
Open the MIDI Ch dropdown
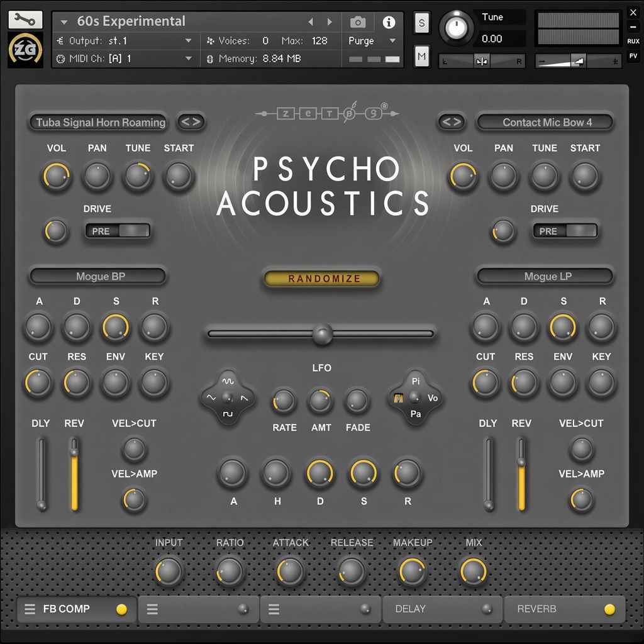point(189,58)
